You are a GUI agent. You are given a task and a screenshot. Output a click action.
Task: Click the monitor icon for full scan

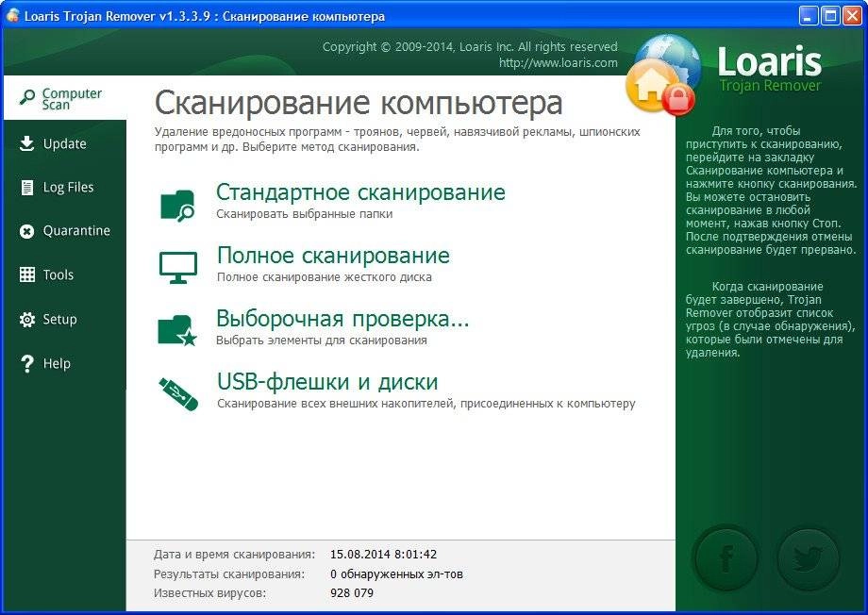[x=178, y=268]
